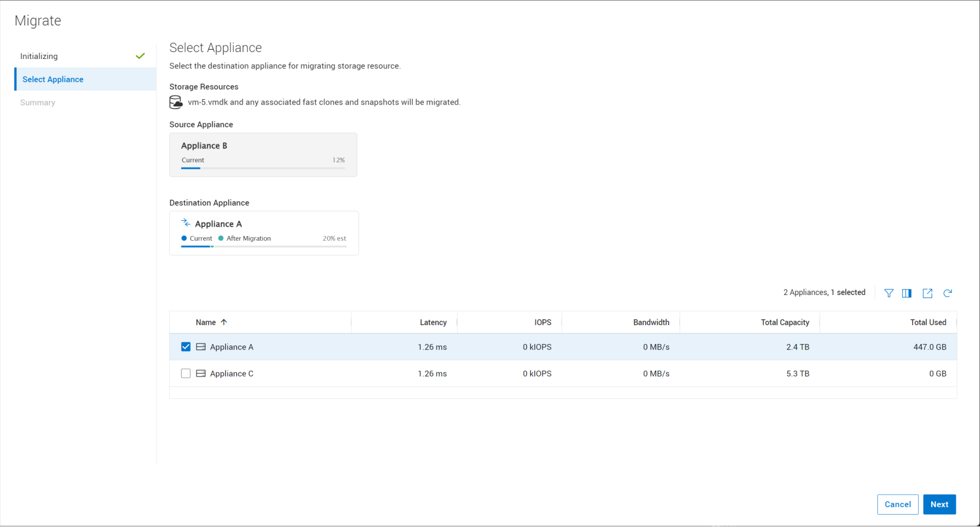Click the Next button
The width and height of the screenshot is (980, 527).
tap(939, 505)
